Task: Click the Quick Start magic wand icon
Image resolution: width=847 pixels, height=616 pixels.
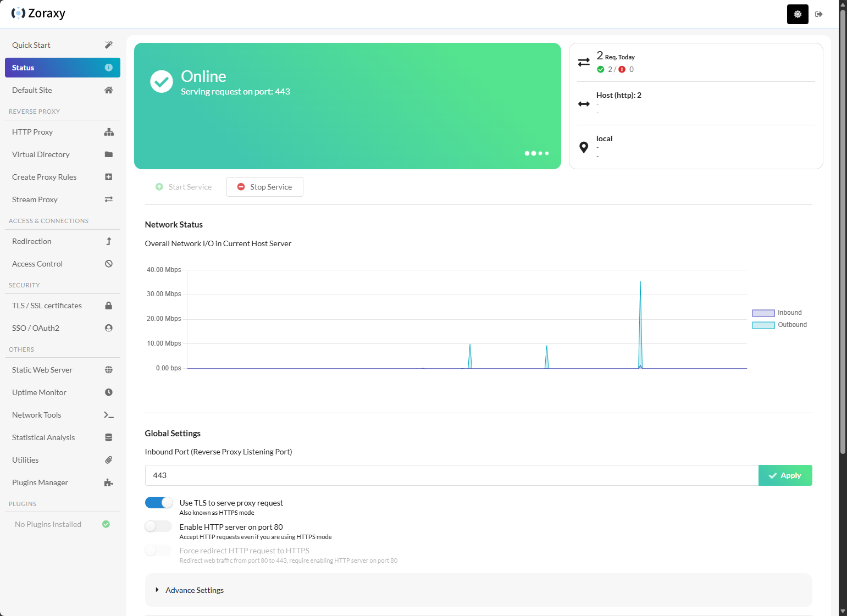Action: (109, 45)
